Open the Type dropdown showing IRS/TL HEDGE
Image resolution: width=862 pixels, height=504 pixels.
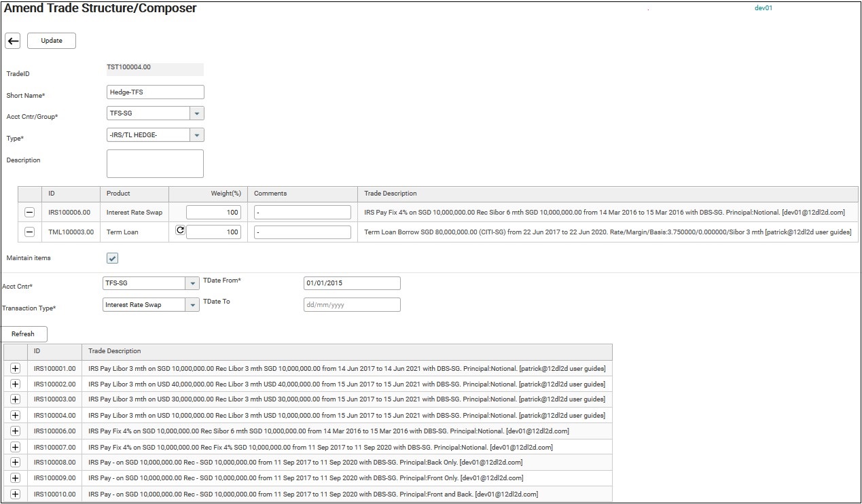pos(196,135)
